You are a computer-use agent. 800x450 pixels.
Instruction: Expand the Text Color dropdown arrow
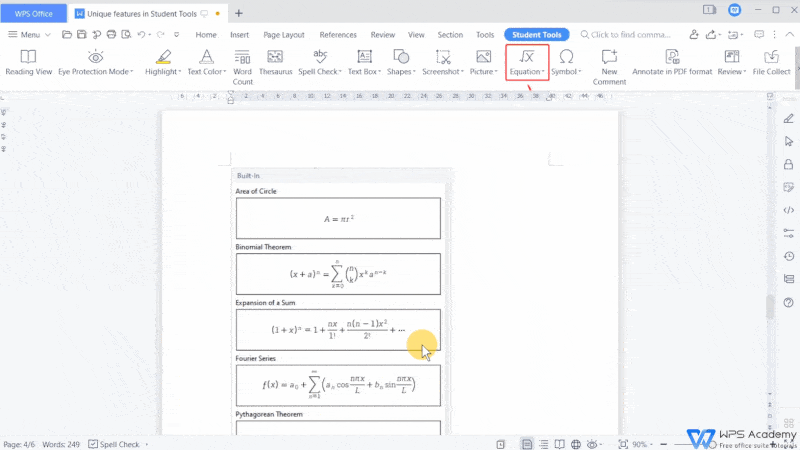coord(224,72)
